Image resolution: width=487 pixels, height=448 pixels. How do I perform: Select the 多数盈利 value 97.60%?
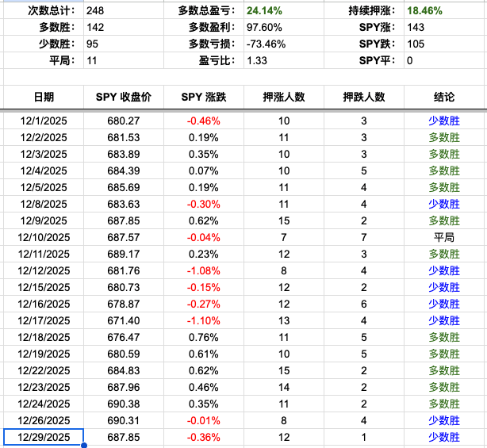[x=284, y=27]
